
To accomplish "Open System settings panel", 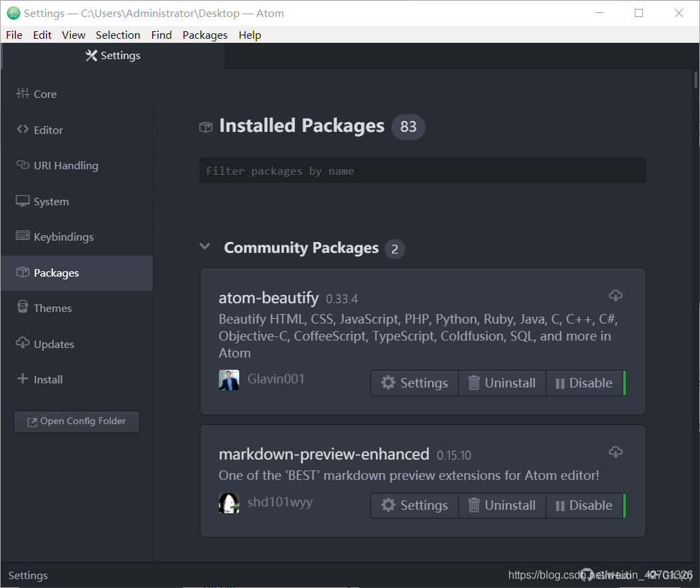I will pyautogui.click(x=77, y=201).
